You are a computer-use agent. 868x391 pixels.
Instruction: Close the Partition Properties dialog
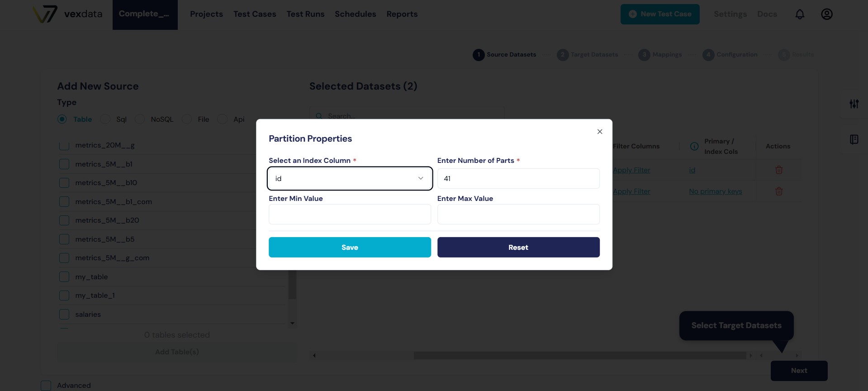coord(600,132)
